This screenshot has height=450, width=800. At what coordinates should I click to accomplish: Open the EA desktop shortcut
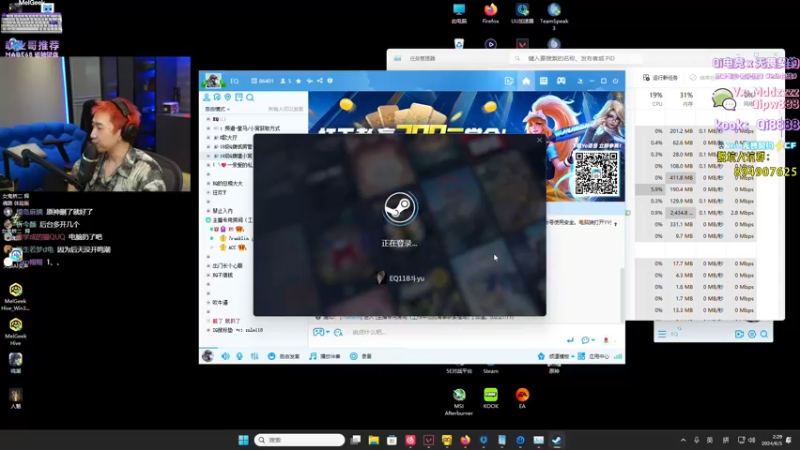coord(522,398)
